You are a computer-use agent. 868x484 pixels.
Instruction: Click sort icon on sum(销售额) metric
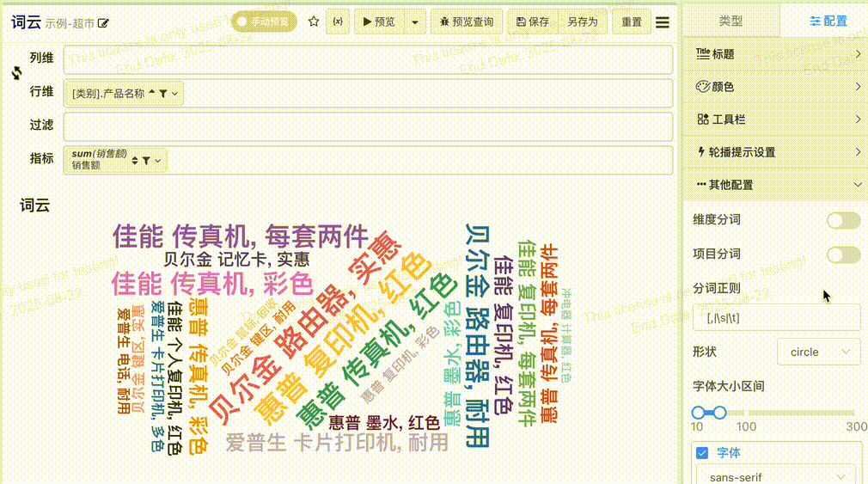[135, 161]
